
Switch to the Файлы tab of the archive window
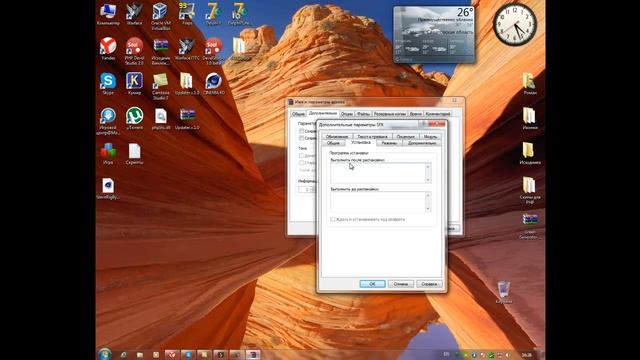tap(363, 114)
